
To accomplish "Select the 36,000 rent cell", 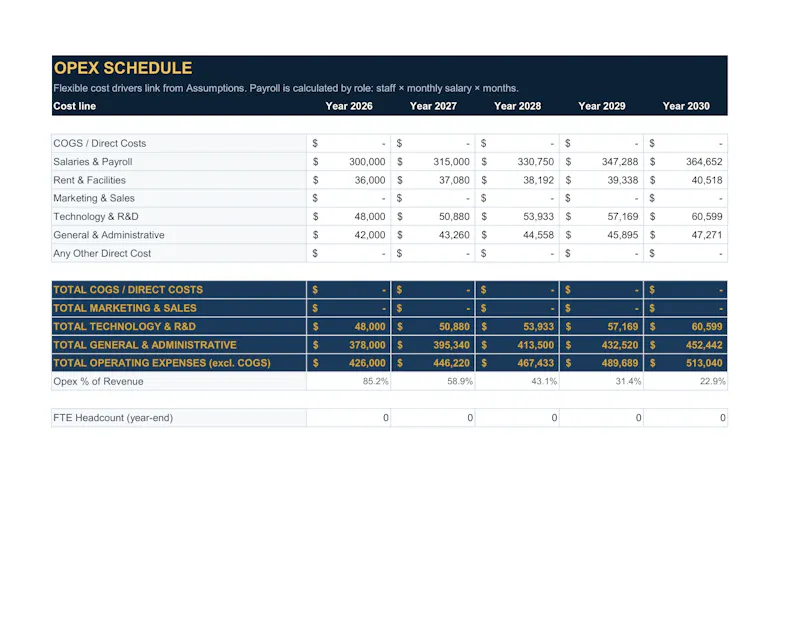I will coord(348,180).
